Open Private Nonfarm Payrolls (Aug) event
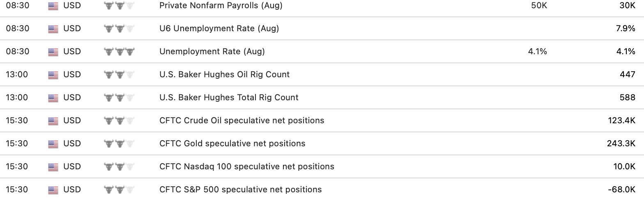 tap(221, 6)
